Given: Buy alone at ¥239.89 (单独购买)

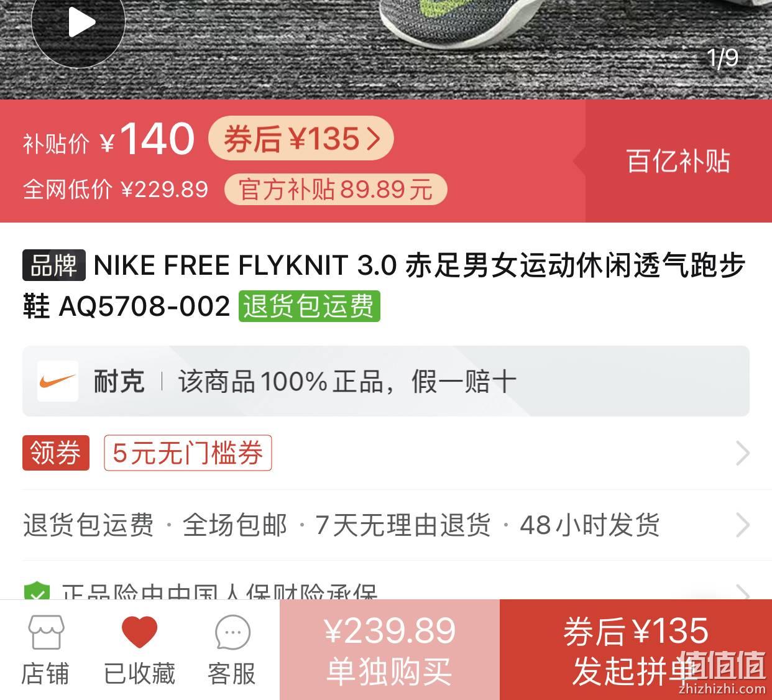Looking at the screenshot, I should 390,650.
